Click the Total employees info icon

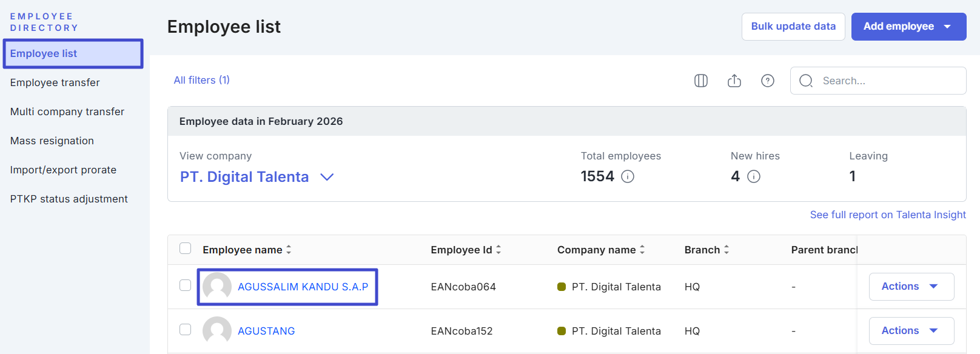coord(628,176)
